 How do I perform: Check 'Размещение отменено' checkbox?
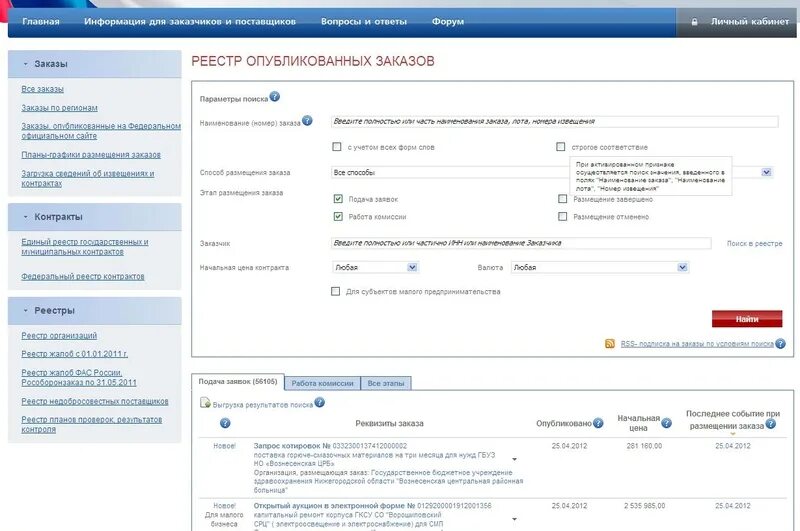coord(562,216)
